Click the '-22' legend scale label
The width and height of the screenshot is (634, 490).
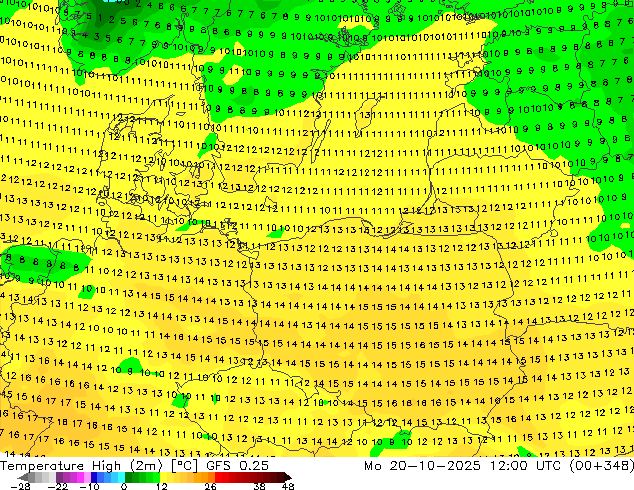pos(57,486)
